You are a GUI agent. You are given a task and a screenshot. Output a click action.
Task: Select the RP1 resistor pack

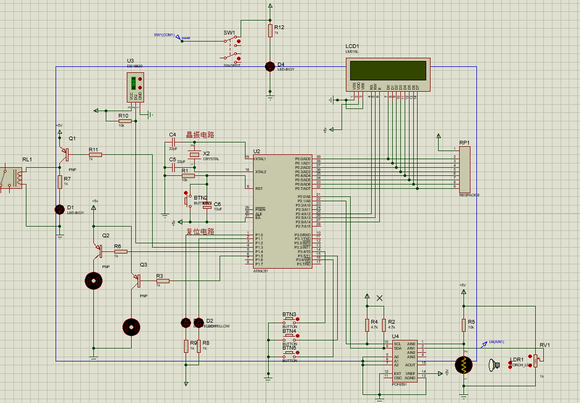465,169
